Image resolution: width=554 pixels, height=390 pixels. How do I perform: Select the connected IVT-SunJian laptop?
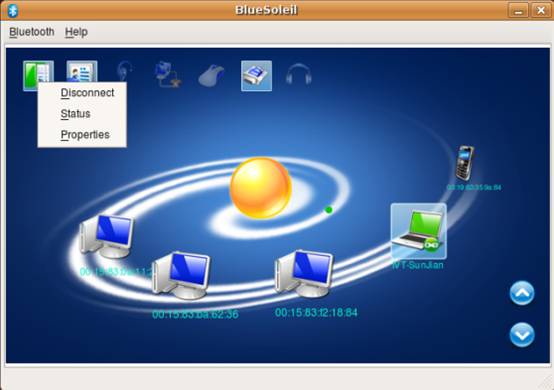coord(419,231)
